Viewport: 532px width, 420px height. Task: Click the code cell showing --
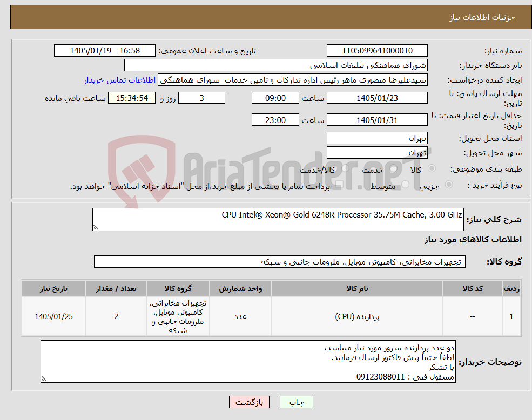(x=472, y=316)
